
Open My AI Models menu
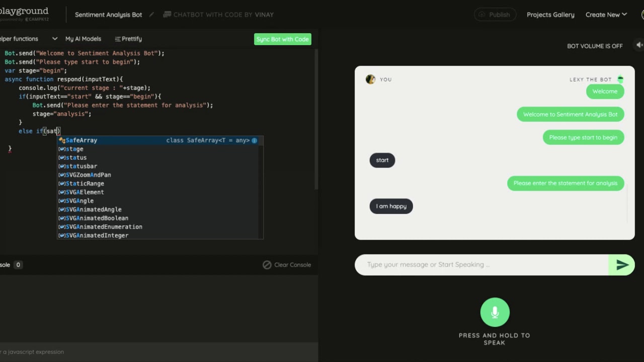coord(83,39)
